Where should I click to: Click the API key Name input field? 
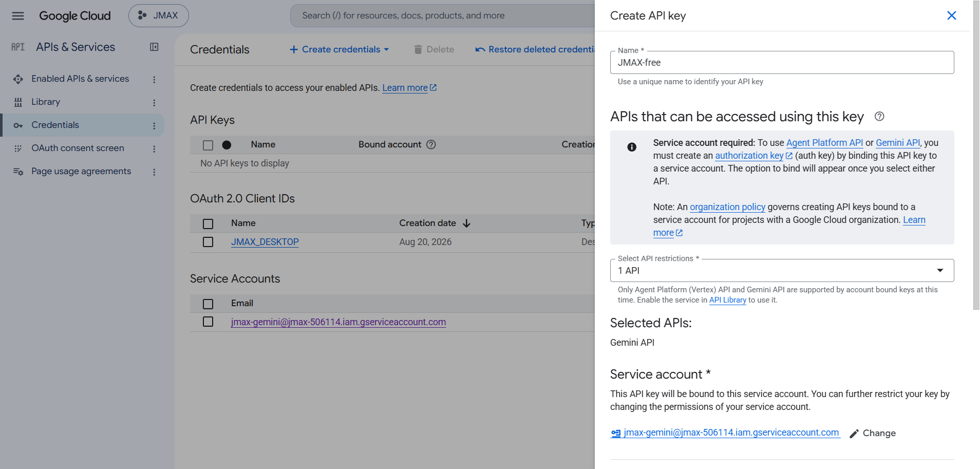click(x=782, y=63)
